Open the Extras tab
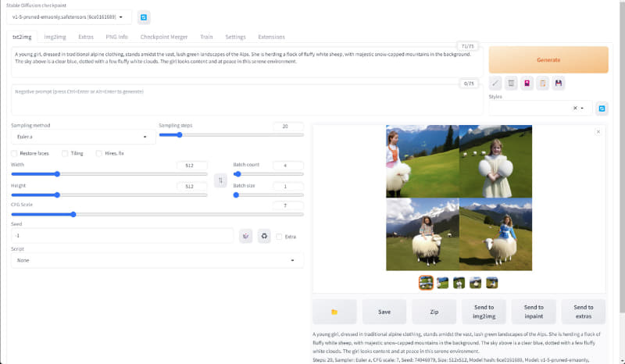Viewport: 625px width, 364px height. (x=86, y=37)
